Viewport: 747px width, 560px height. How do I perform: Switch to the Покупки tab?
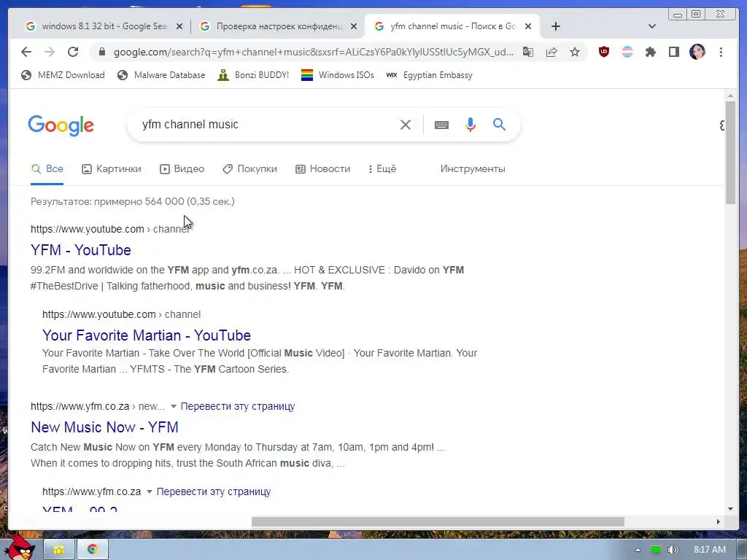tap(249, 168)
